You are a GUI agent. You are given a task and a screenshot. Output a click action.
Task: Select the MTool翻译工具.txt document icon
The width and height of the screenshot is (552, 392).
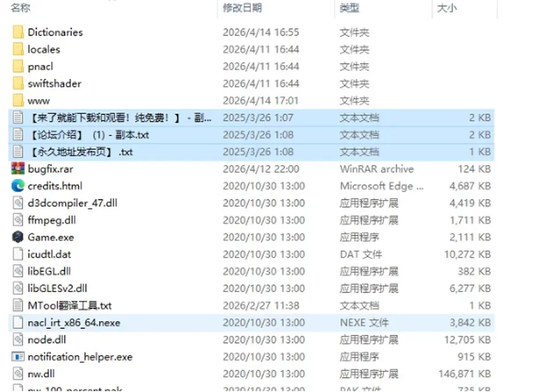pyautogui.click(x=18, y=305)
